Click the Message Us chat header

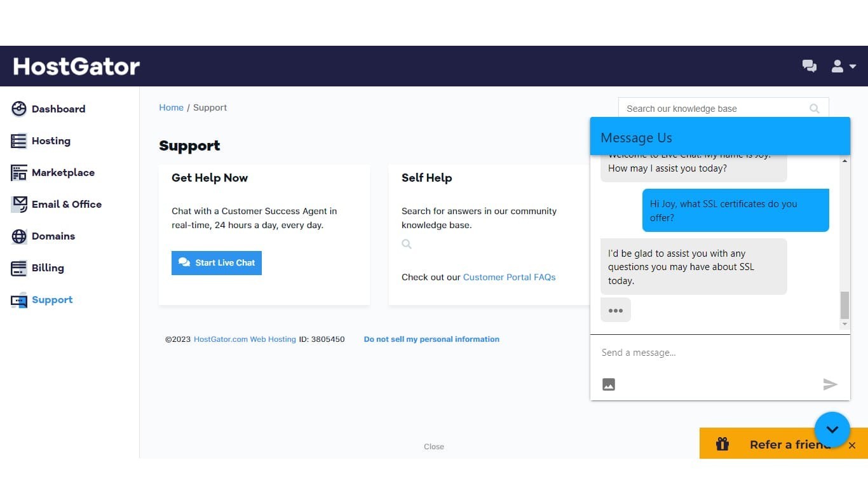coord(720,136)
